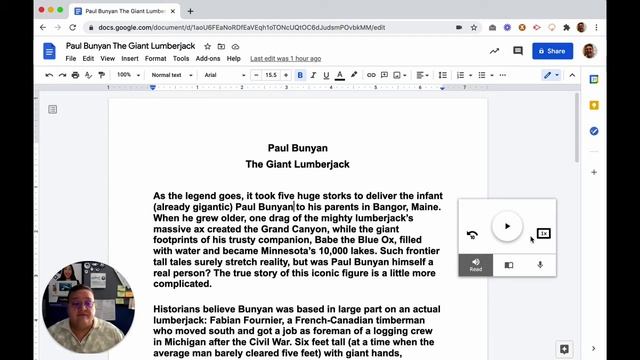Image resolution: width=640 pixels, height=360 pixels.
Task: Open the text alignment dropdown
Action: (422, 75)
